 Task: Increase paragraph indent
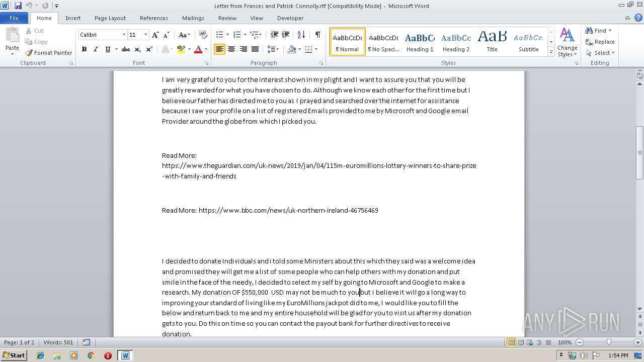click(x=285, y=35)
